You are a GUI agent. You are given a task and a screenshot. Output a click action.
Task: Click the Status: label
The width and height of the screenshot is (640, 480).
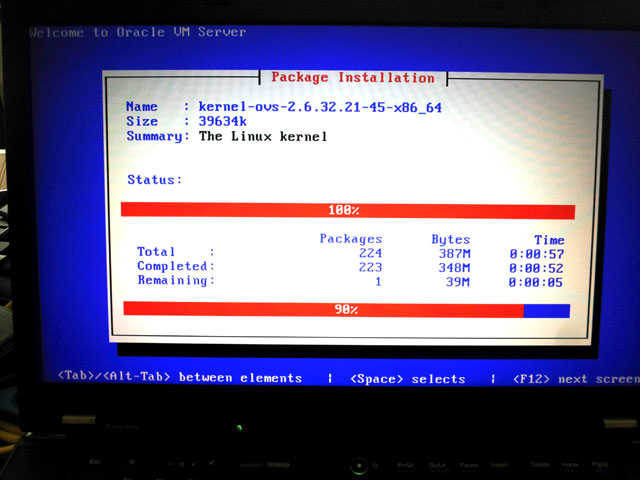pyautogui.click(x=155, y=180)
